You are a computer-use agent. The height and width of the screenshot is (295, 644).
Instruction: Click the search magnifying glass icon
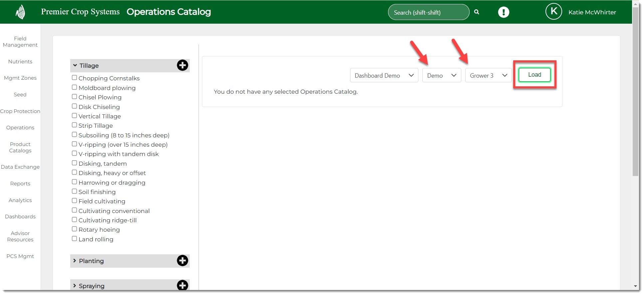(x=477, y=12)
